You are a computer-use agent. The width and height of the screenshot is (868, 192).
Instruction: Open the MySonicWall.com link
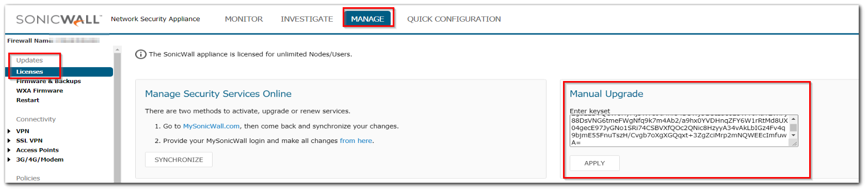click(x=212, y=126)
